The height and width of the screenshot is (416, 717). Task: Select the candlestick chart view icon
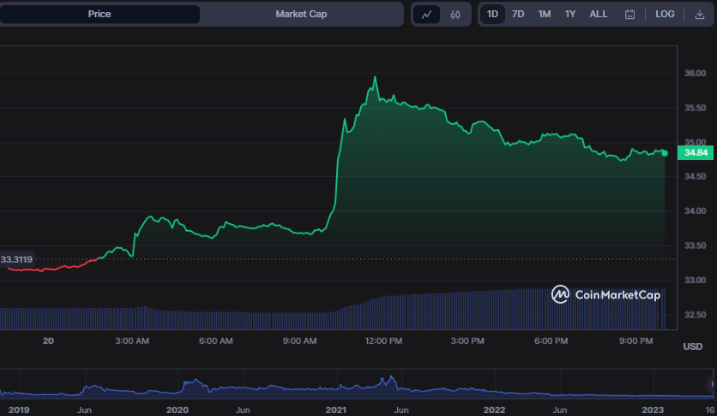pos(455,15)
